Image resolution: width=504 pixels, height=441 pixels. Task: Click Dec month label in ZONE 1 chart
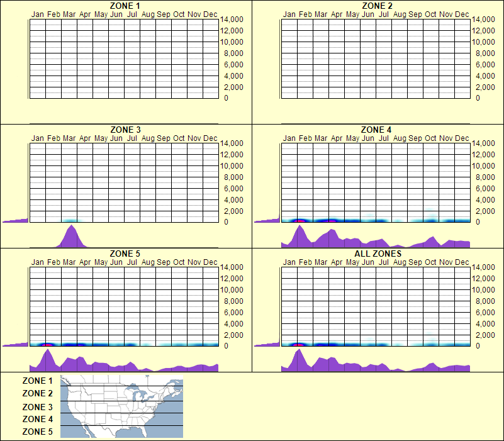pos(210,14)
